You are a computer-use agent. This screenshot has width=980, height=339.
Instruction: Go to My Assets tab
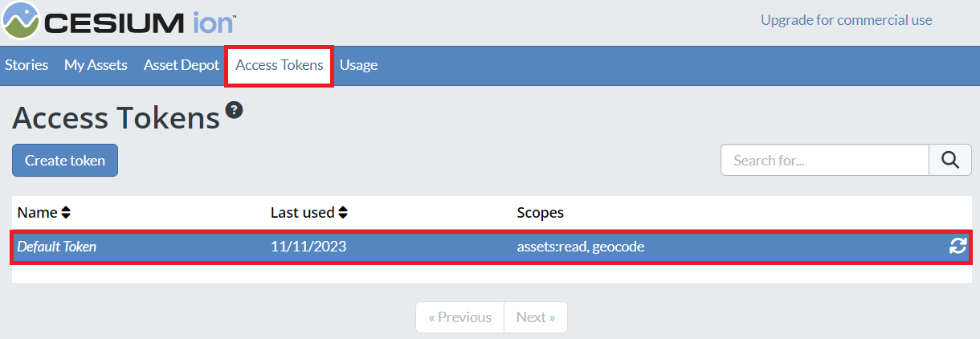(96, 65)
